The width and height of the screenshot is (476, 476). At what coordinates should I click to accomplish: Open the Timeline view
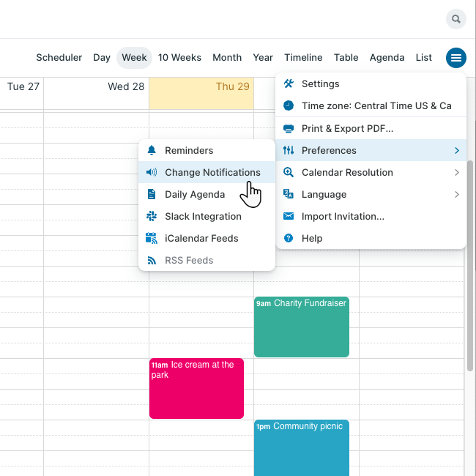point(303,58)
